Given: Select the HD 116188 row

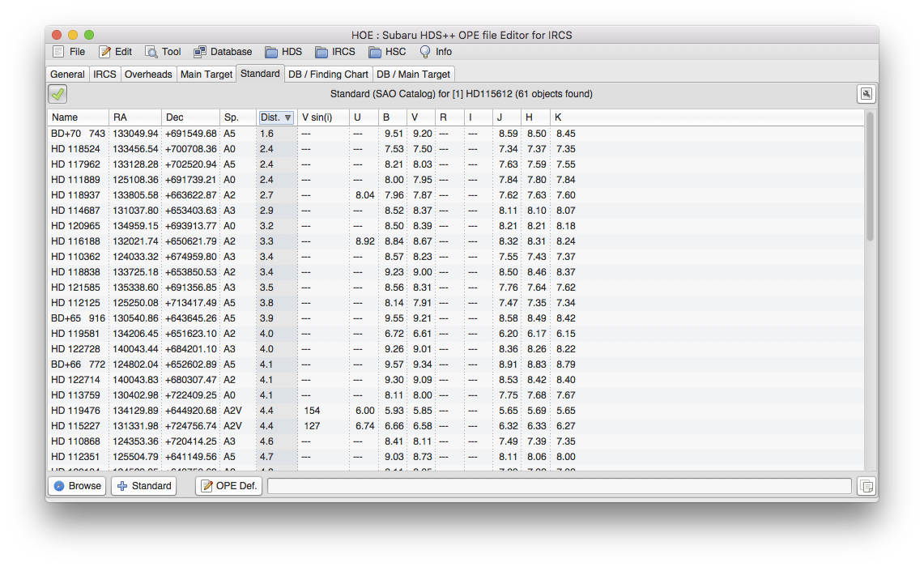Looking at the screenshot, I should click(x=455, y=241).
